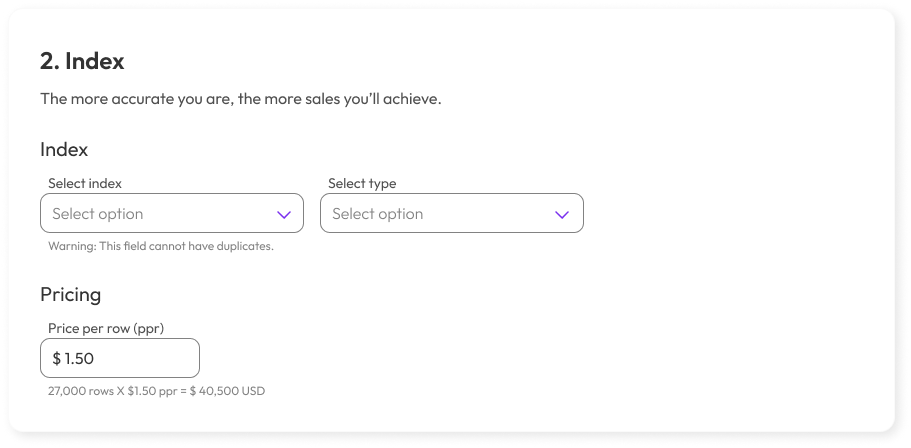Click the 'Pricing' subsection heading

pyautogui.click(x=70, y=295)
